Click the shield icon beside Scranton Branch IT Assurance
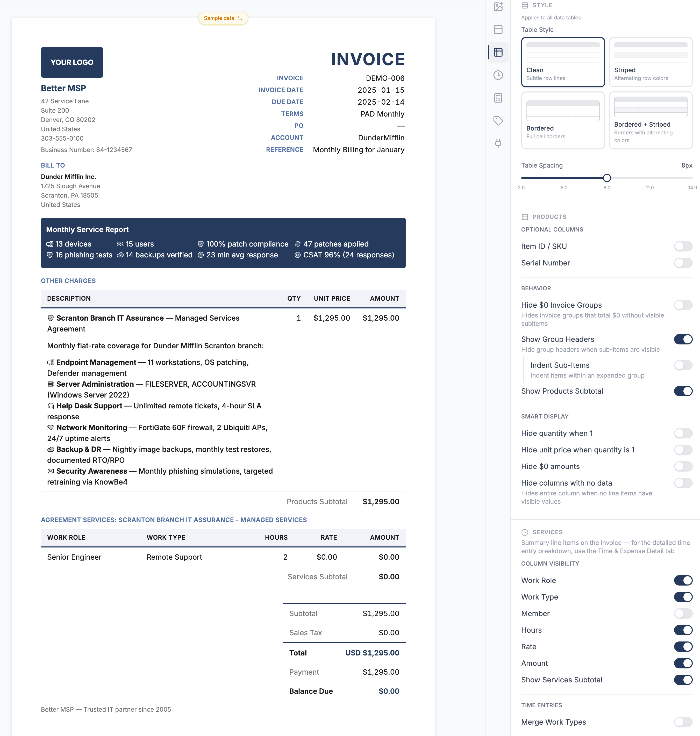 coord(51,318)
